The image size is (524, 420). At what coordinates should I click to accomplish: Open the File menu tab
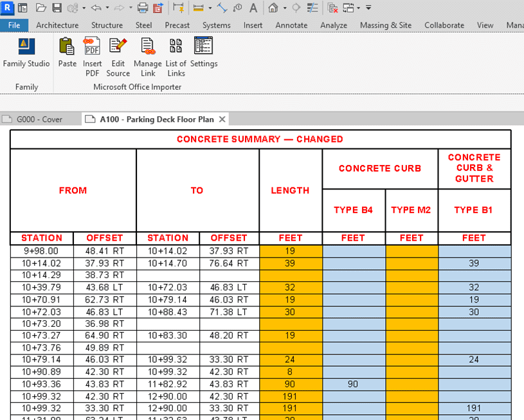(x=14, y=26)
